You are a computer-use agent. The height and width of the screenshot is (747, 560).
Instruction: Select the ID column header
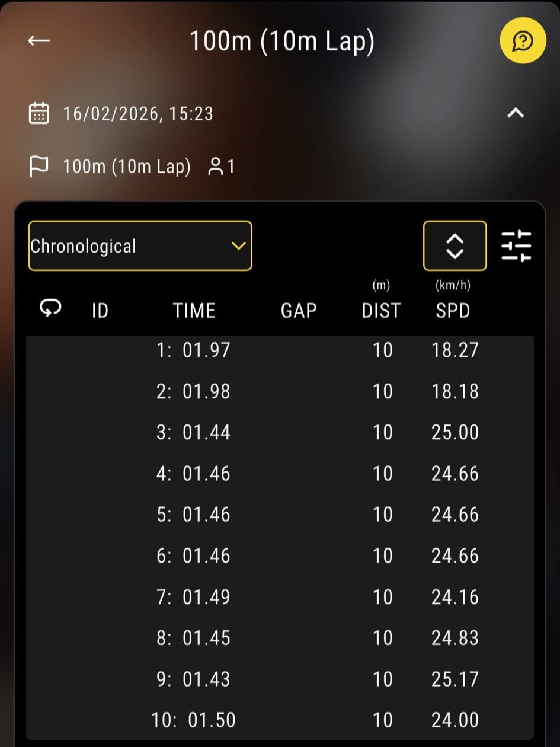(100, 311)
